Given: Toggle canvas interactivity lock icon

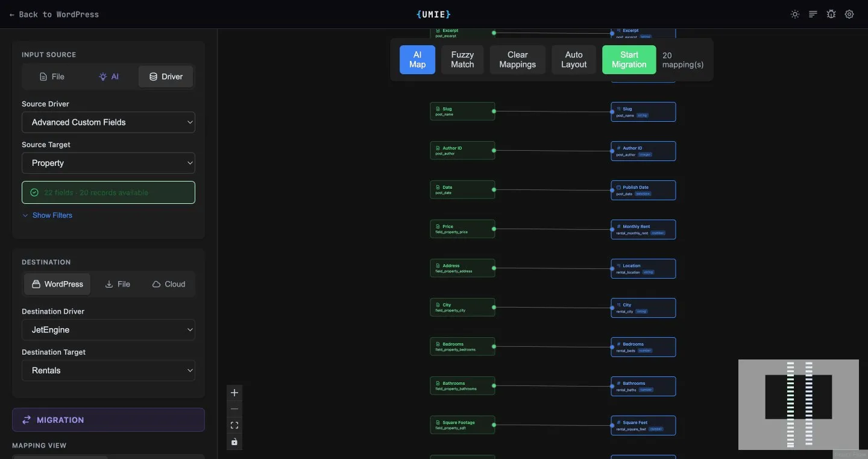Looking at the screenshot, I should click(234, 442).
